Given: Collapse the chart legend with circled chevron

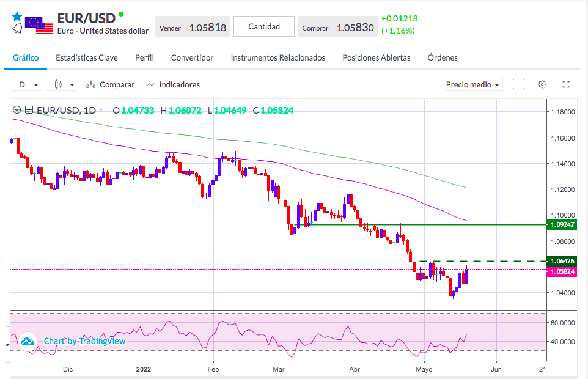Looking at the screenshot, I should click(x=17, y=110).
